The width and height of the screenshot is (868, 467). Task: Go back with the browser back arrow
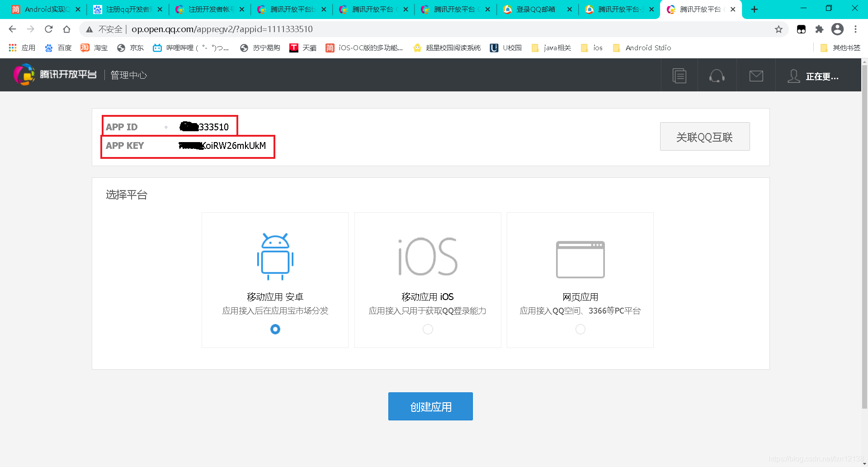pyautogui.click(x=12, y=29)
